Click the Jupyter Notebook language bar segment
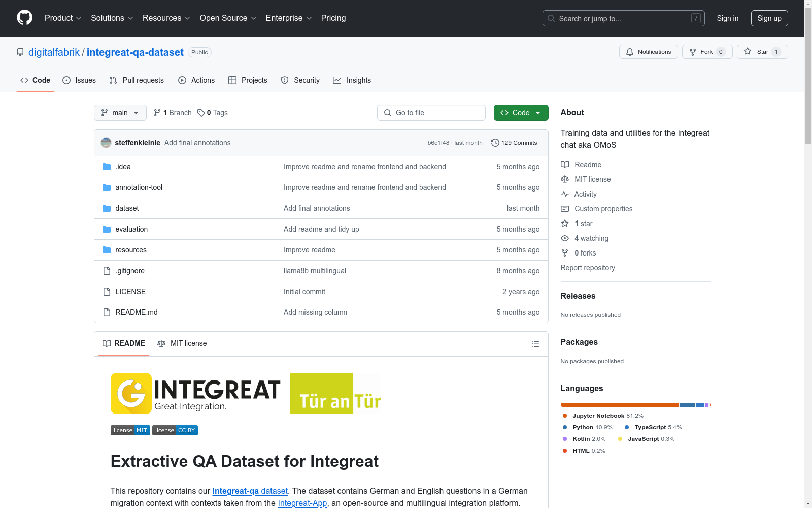The width and height of the screenshot is (812, 508). [x=620, y=405]
